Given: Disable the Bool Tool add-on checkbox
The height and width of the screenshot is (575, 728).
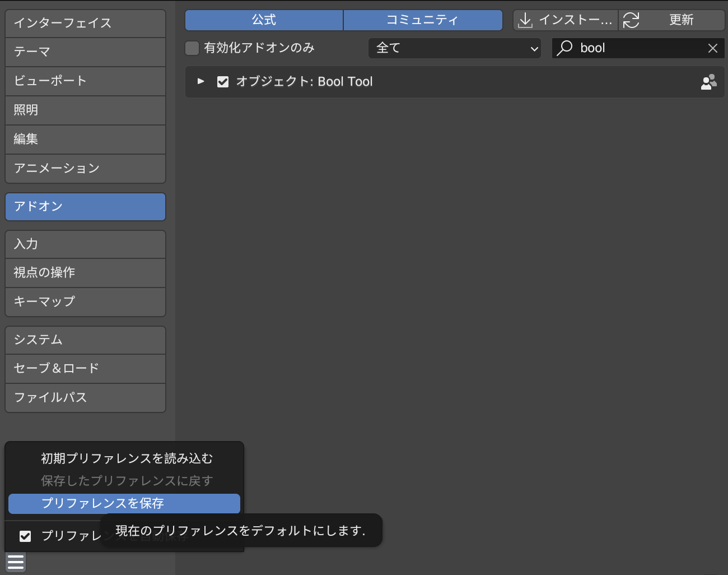Looking at the screenshot, I should [223, 82].
